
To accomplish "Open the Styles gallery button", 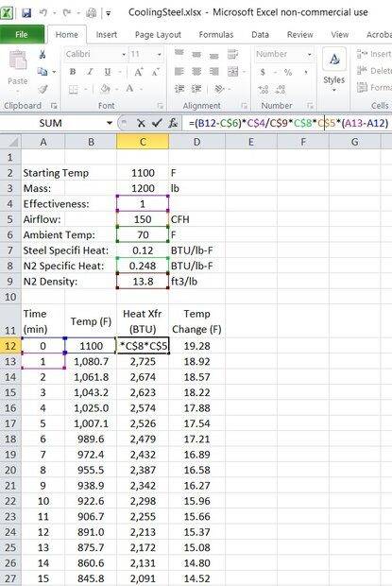I will click(x=334, y=71).
